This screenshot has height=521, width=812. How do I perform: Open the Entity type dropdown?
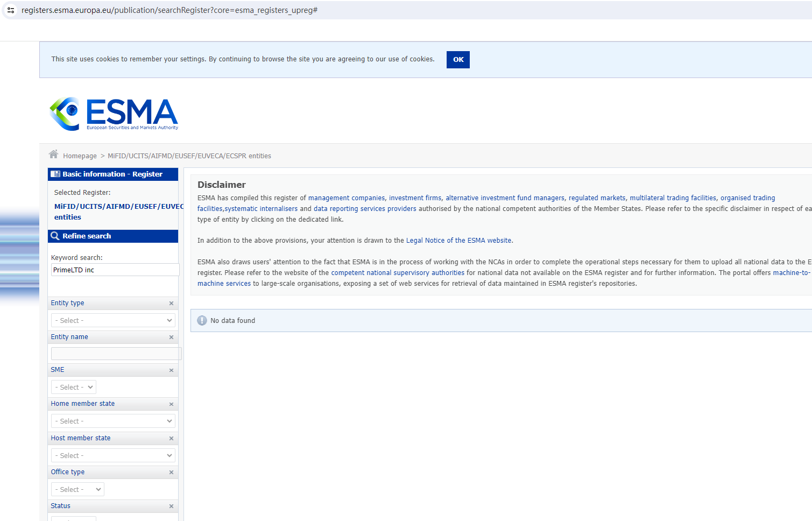113,320
